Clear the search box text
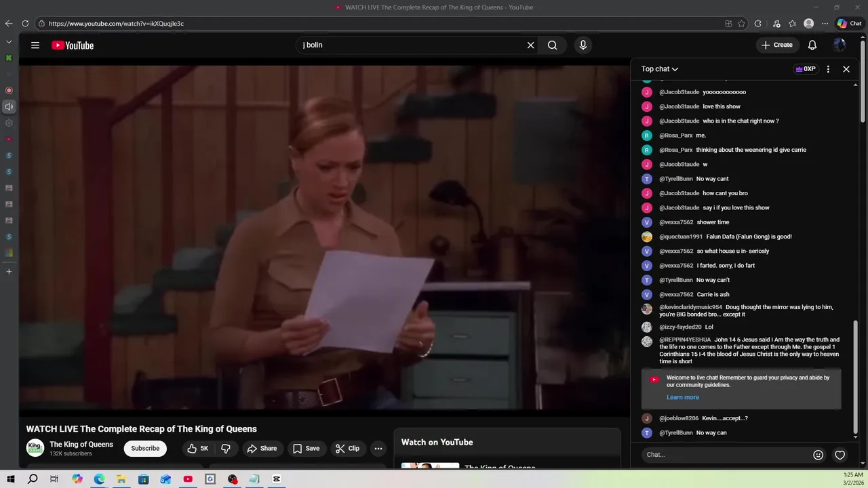The image size is (868, 488). pos(530,45)
